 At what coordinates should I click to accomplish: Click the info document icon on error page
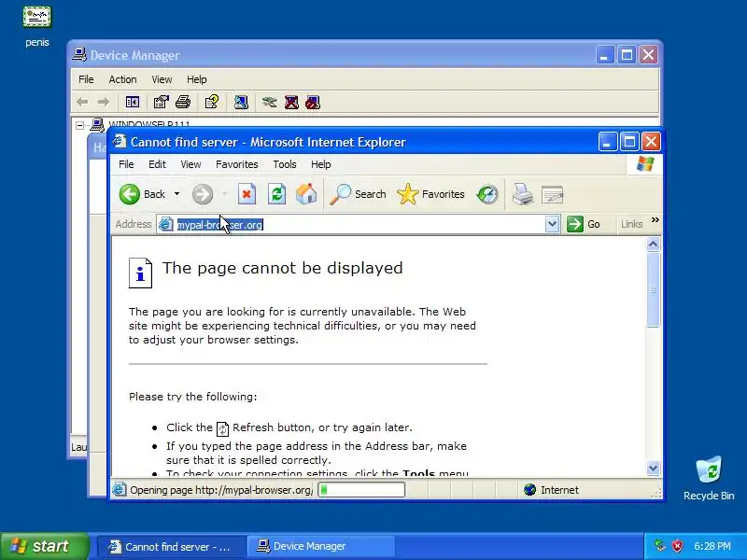[x=141, y=273]
